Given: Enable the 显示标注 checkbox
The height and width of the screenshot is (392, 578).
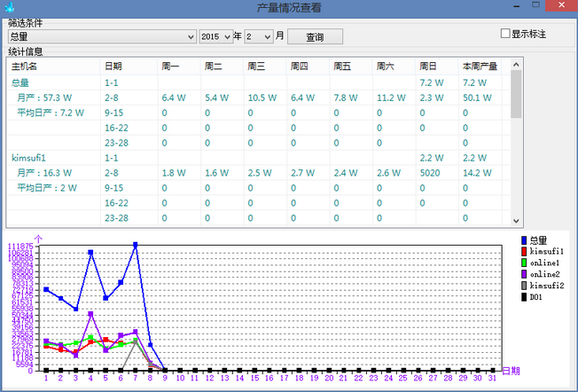Looking at the screenshot, I should pyautogui.click(x=505, y=34).
